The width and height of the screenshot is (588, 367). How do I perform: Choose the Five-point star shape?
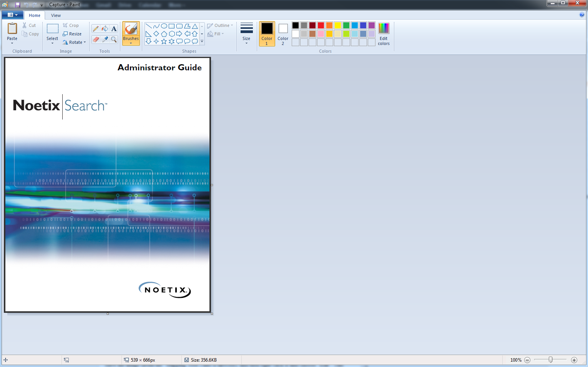164,41
